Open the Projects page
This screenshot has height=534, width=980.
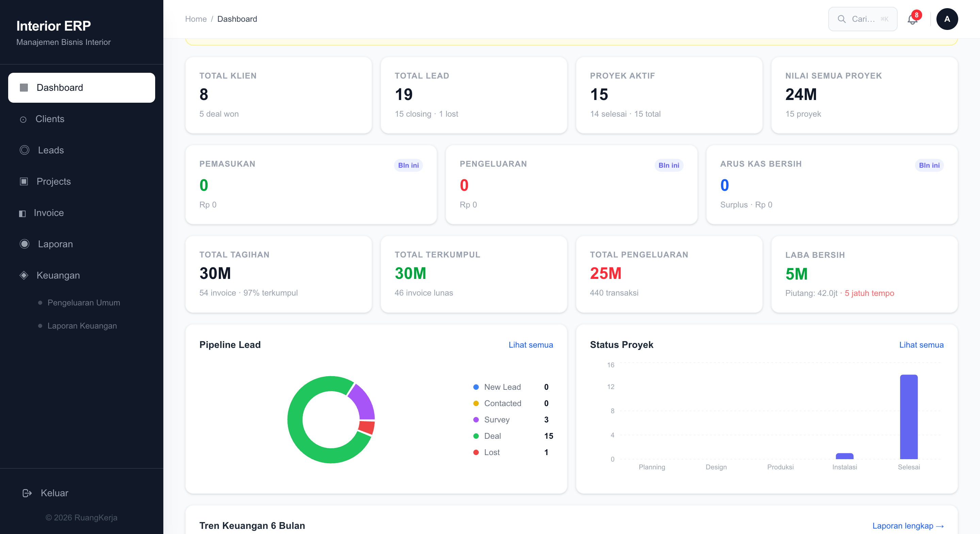point(81,181)
